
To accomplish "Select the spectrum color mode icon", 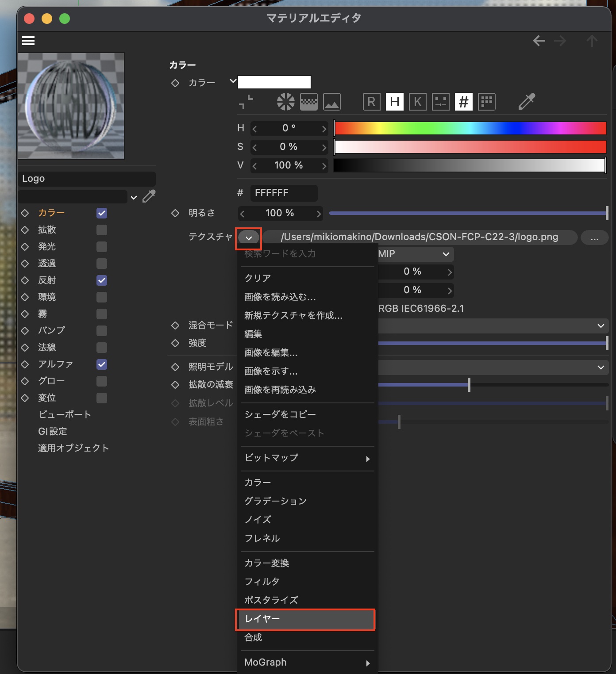I will [309, 102].
